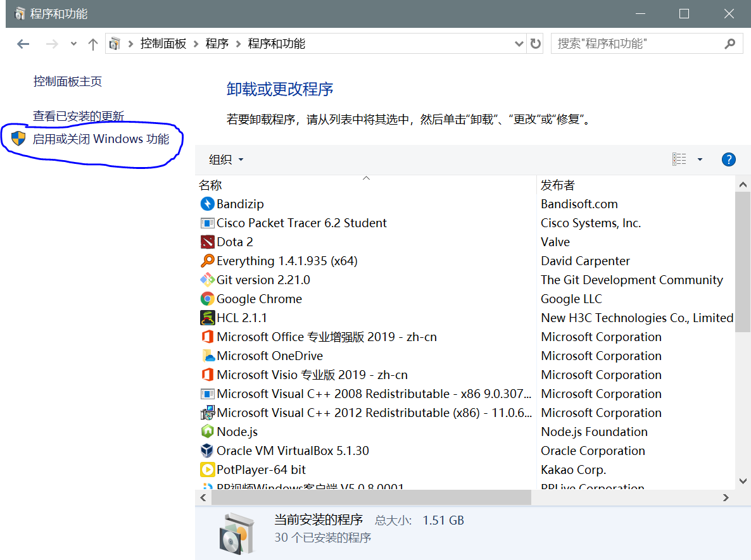Sort list by 发布者 column header
The width and height of the screenshot is (751, 560).
[558, 185]
